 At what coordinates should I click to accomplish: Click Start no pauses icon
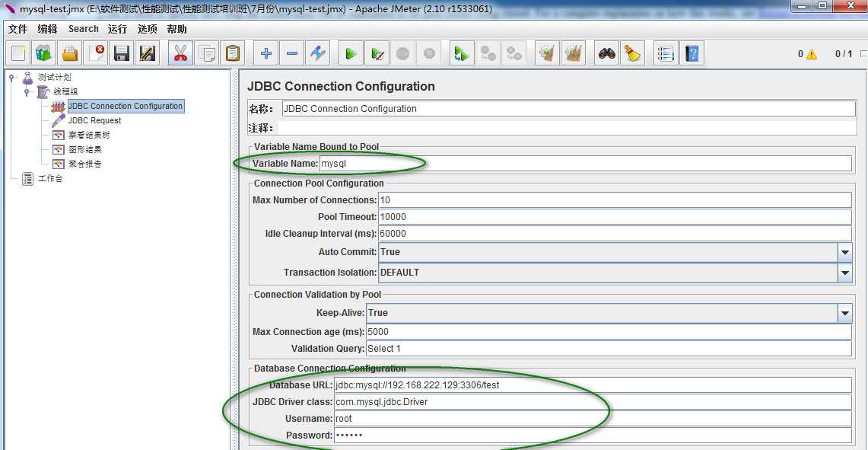377,53
